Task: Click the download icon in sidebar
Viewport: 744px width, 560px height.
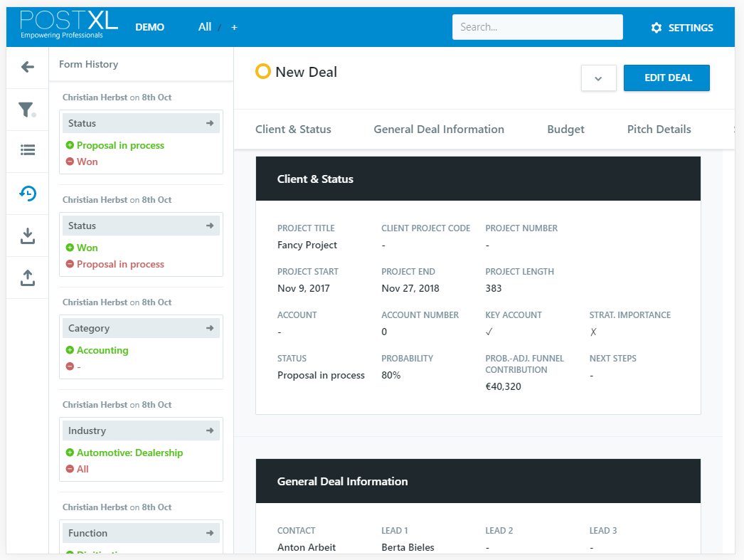Action: coord(28,236)
